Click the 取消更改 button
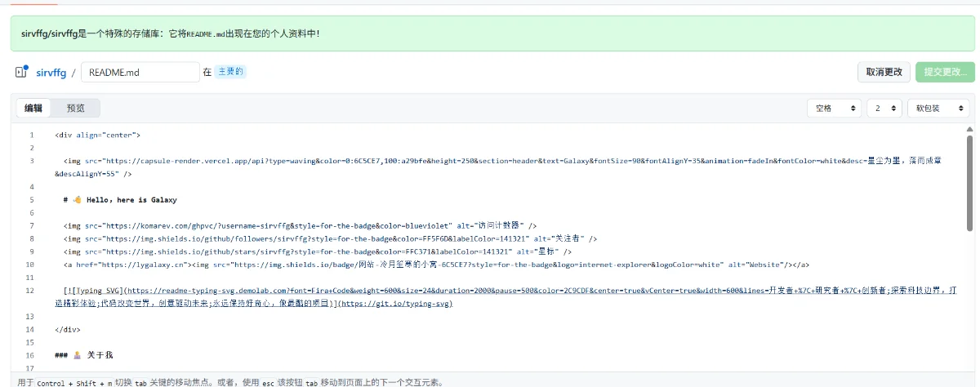Viewport: 980px width, 387px height. click(884, 72)
